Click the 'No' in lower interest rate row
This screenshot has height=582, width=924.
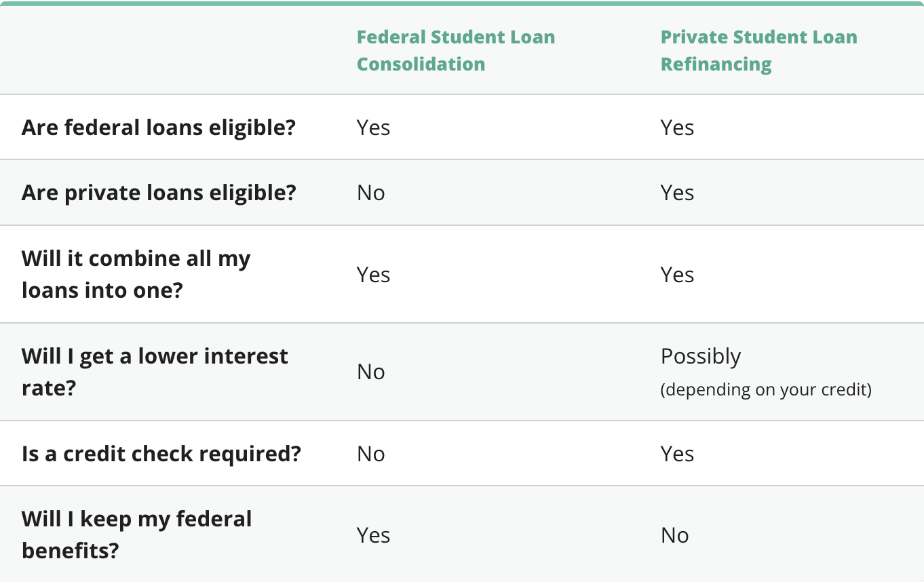(x=370, y=372)
